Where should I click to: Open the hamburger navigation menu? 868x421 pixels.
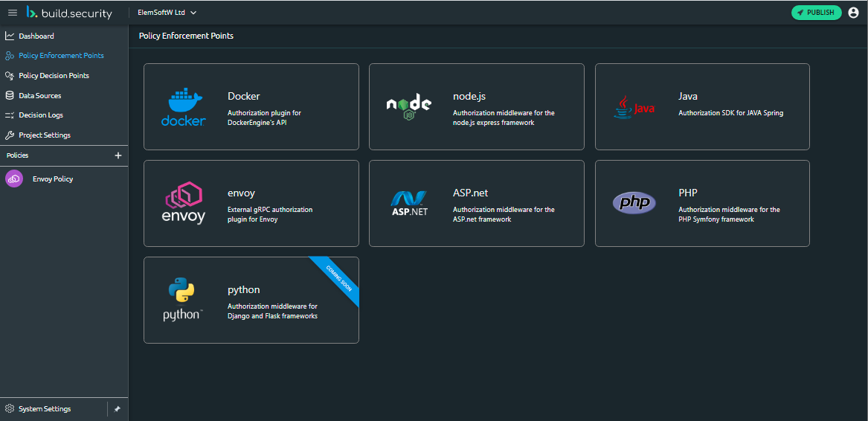[13, 12]
